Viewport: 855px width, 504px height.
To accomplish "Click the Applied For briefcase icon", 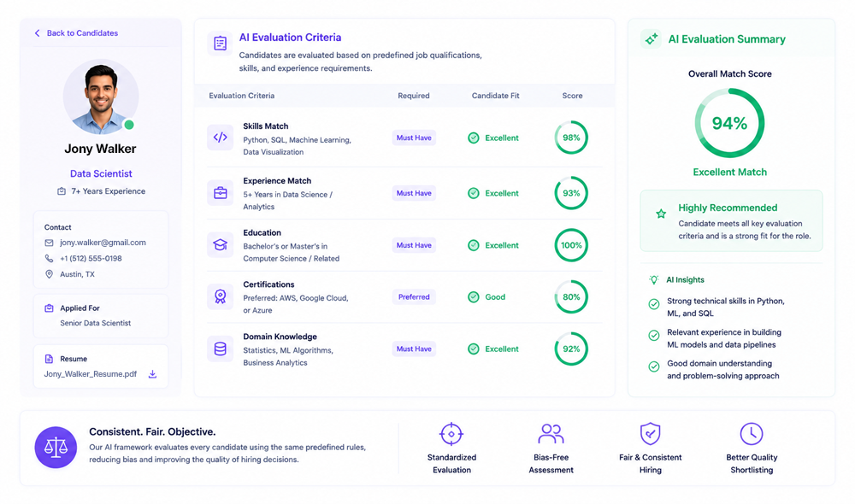I will (49, 308).
